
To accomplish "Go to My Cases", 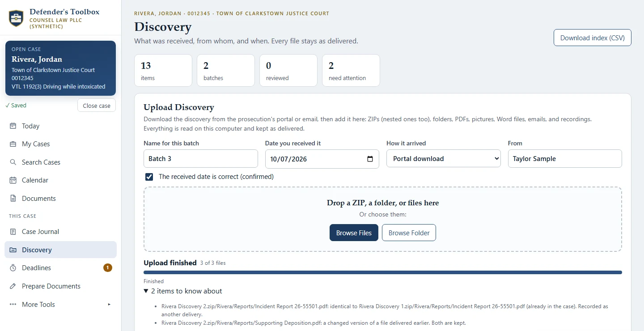I will 60,144.
